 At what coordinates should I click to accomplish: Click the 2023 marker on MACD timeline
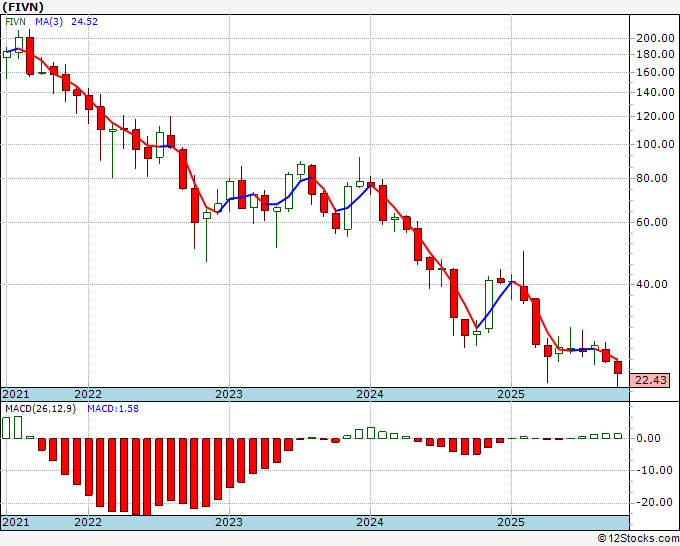pyautogui.click(x=229, y=522)
